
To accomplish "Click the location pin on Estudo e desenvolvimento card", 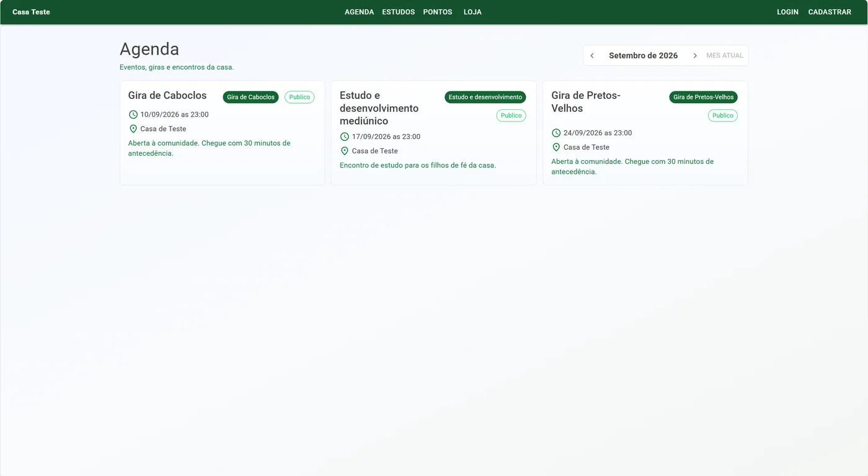I will (x=345, y=151).
